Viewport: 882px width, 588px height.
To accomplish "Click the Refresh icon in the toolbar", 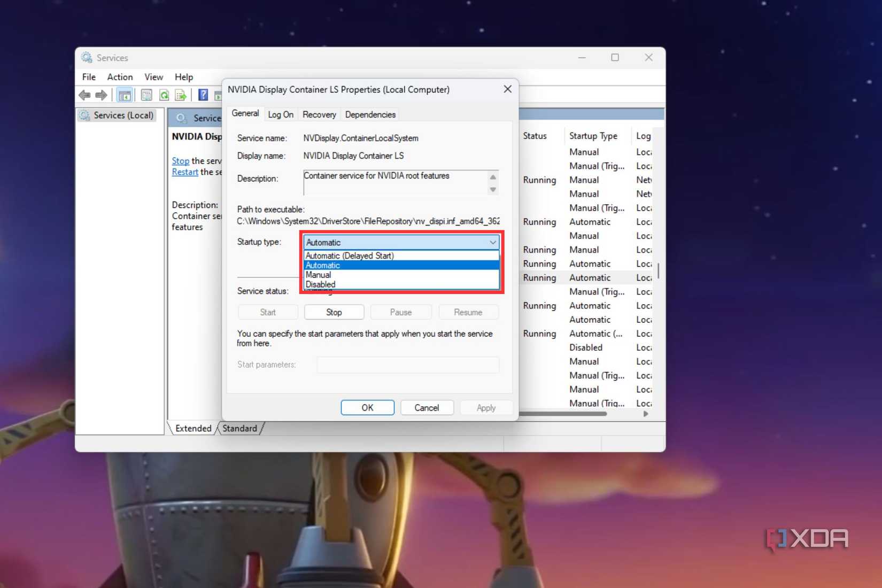I will pyautogui.click(x=164, y=95).
